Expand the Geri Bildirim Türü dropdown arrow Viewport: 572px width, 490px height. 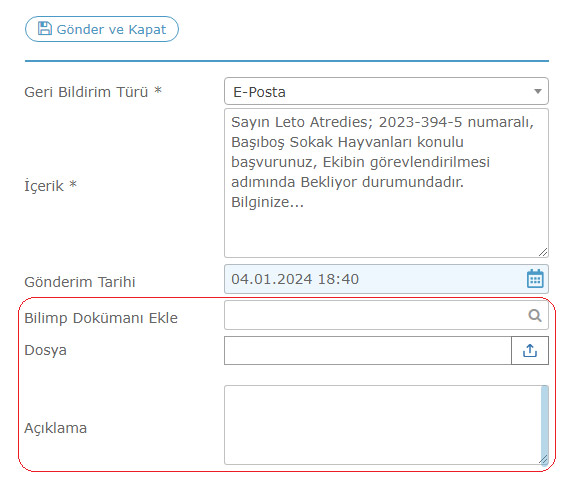537,91
